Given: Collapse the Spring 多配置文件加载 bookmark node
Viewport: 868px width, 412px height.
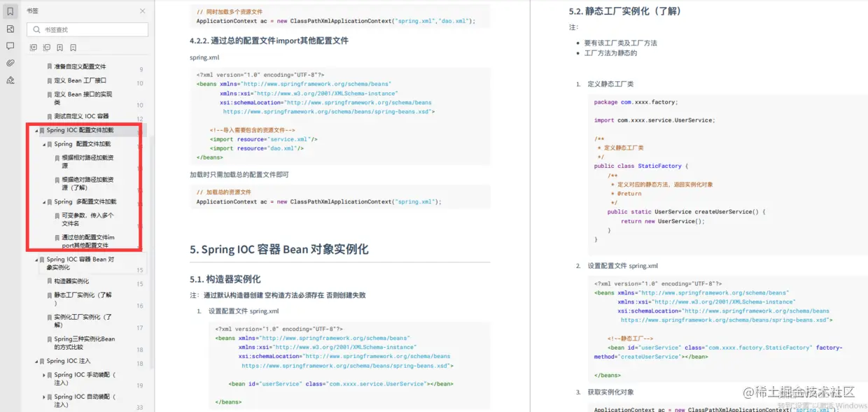Looking at the screenshot, I should tap(44, 202).
